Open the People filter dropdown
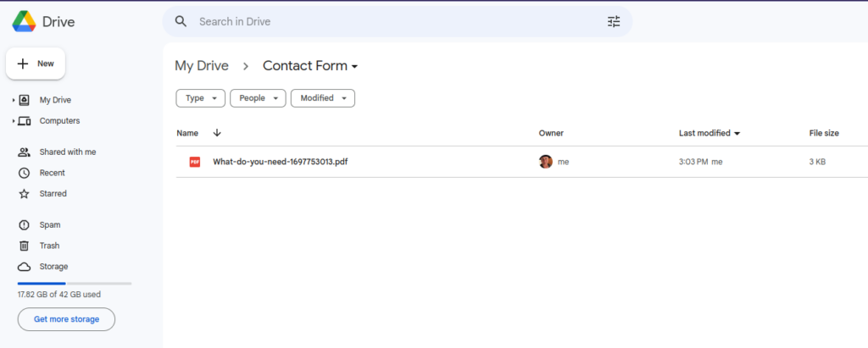868x348 pixels. point(258,98)
